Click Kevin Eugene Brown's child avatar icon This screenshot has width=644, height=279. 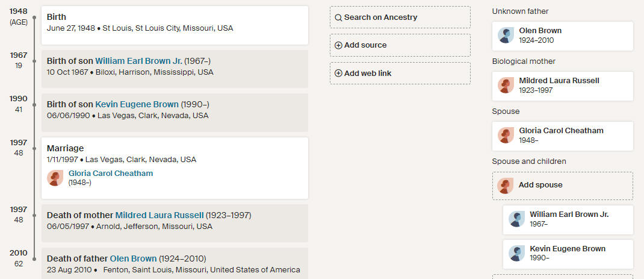click(516, 254)
